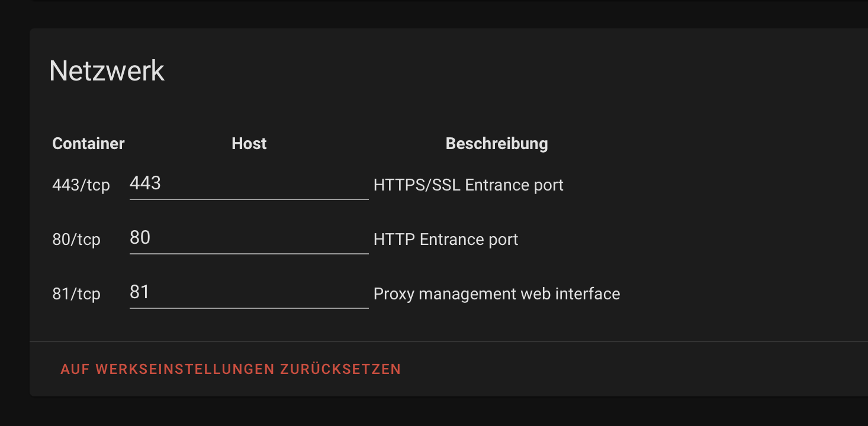
Task: Click the HTTP Entrance port description
Action: click(445, 239)
